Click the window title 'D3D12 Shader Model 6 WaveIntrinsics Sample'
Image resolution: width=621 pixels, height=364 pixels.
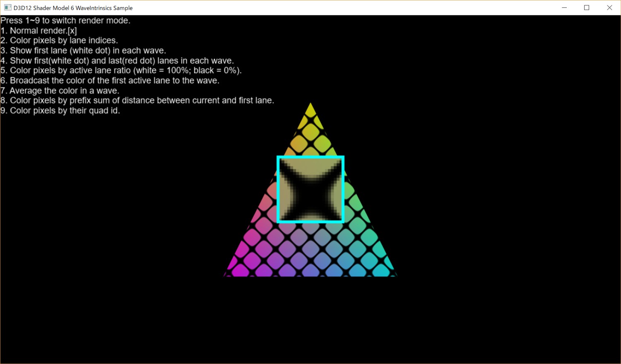click(x=73, y=8)
